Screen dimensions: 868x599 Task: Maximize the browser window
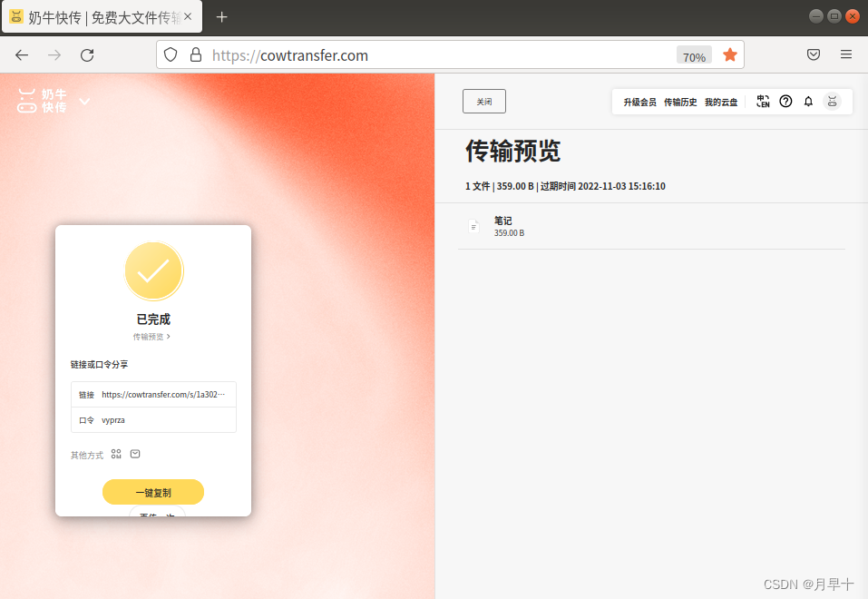pos(834,16)
